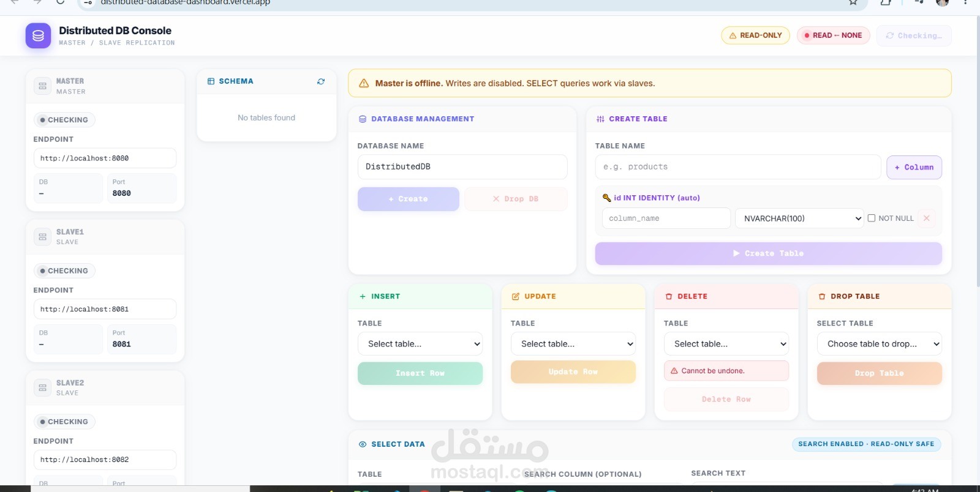
Task: Click the Master is offline banner text
Action: 515,83
